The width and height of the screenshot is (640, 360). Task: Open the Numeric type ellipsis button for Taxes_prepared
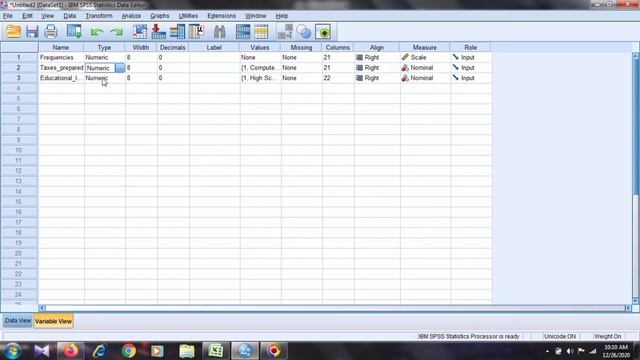point(120,68)
